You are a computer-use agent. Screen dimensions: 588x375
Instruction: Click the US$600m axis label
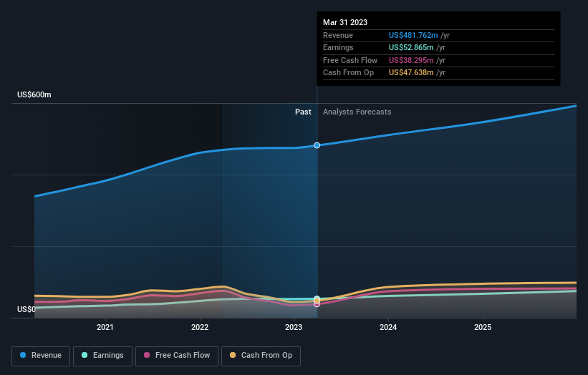34,94
